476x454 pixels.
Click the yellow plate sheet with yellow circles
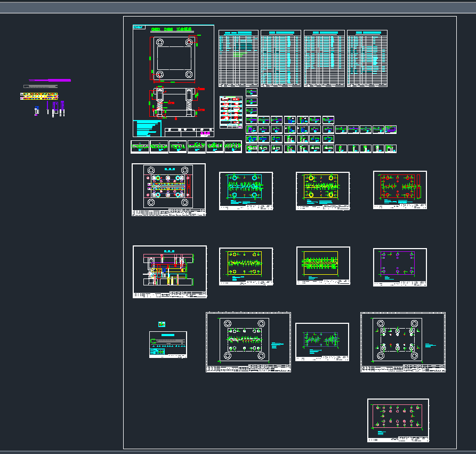coord(322,190)
